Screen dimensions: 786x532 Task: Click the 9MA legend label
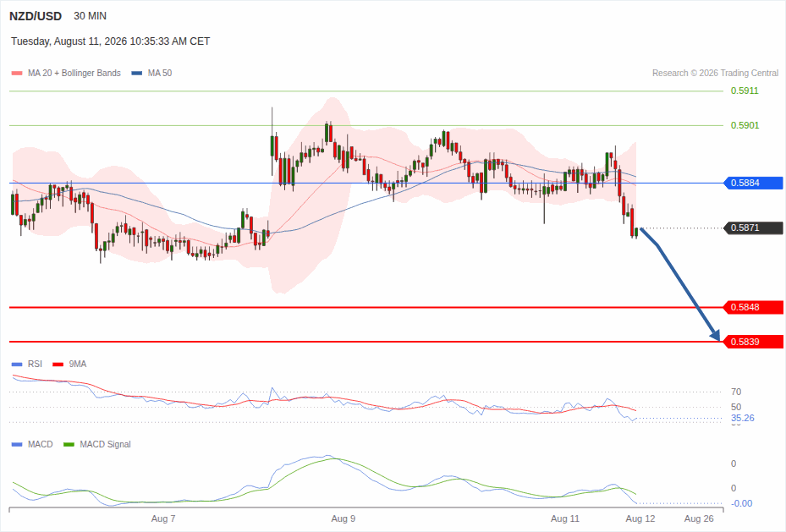78,365
